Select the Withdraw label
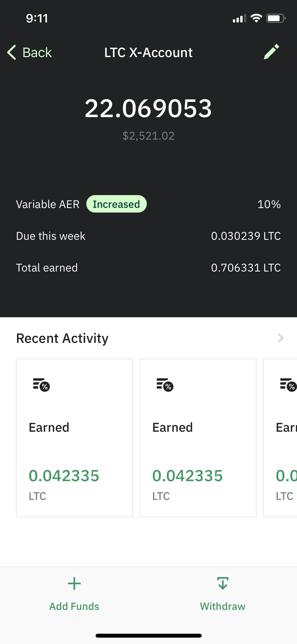This screenshot has height=644, width=297. point(223,606)
